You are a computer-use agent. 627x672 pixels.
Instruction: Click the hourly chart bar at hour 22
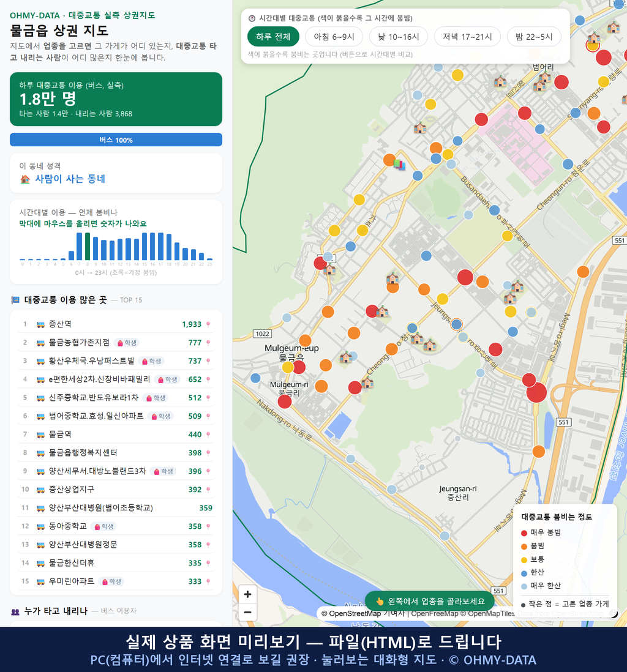pos(201,256)
